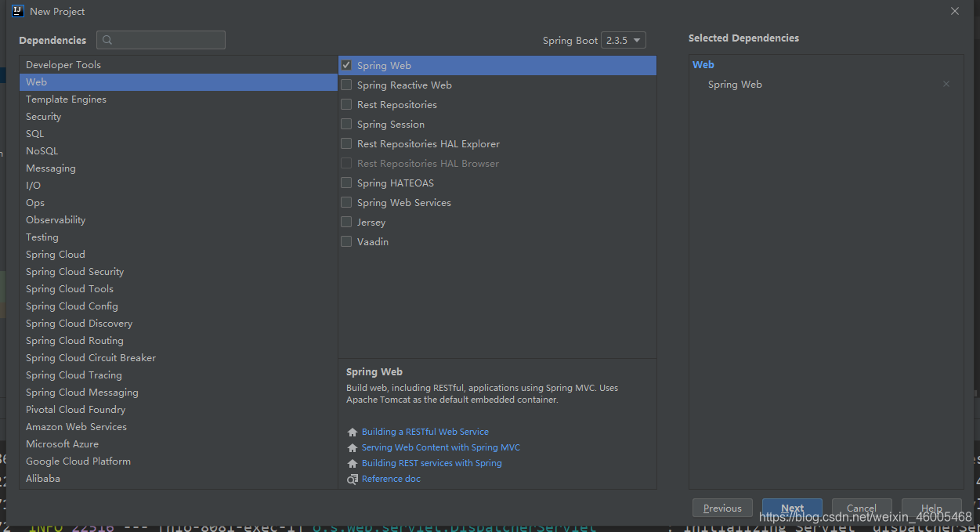Check the Rest Repositories checkbox
Image resolution: width=980 pixels, height=532 pixels.
346,104
